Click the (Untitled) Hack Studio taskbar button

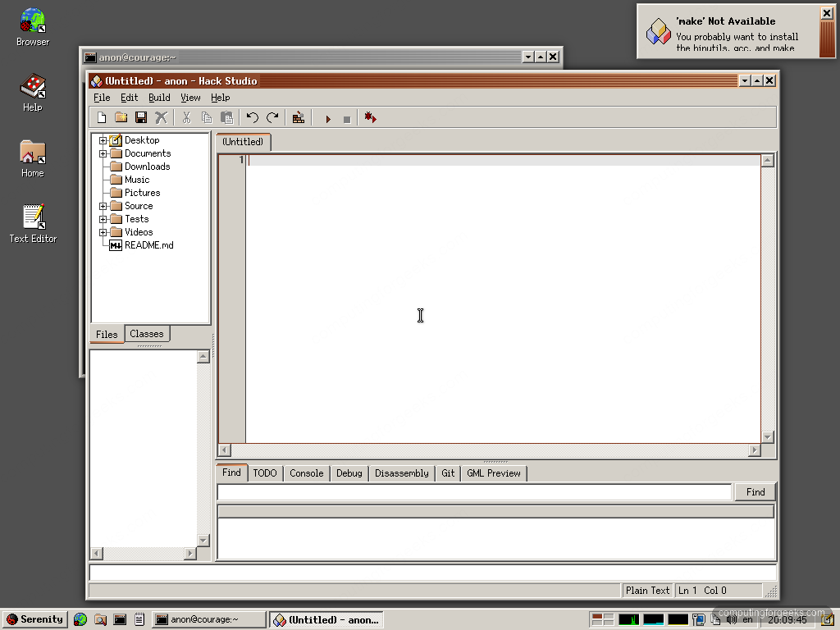tap(326, 620)
